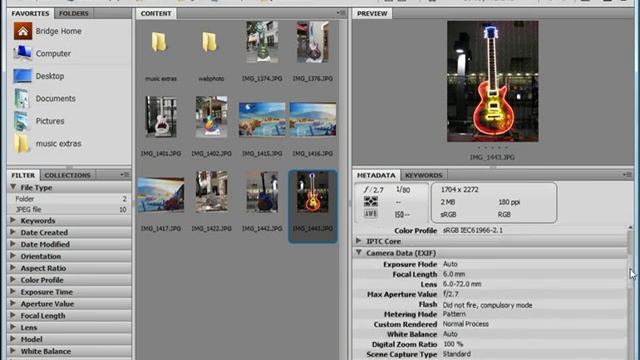640x360 pixels.
Task: Expand the Color Profile filter
Action: [13, 280]
